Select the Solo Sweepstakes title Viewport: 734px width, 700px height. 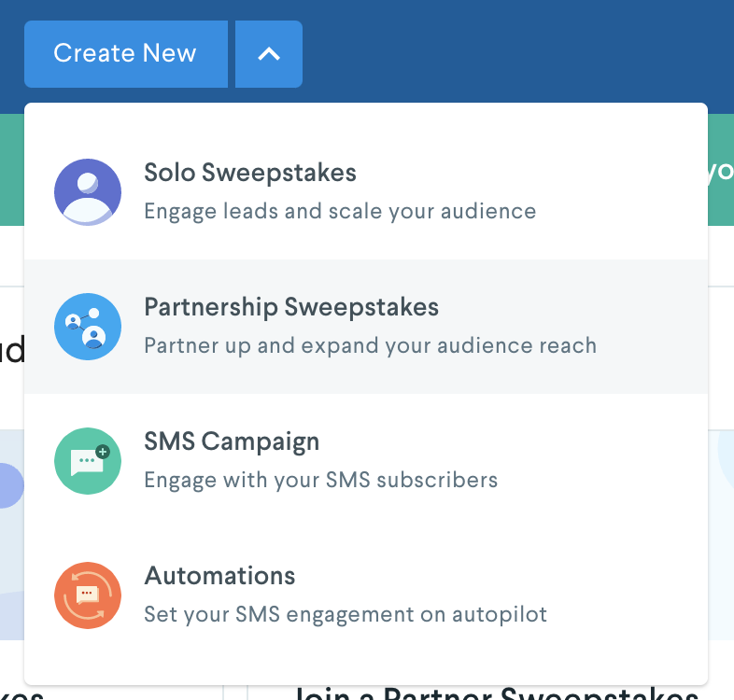[x=250, y=173]
